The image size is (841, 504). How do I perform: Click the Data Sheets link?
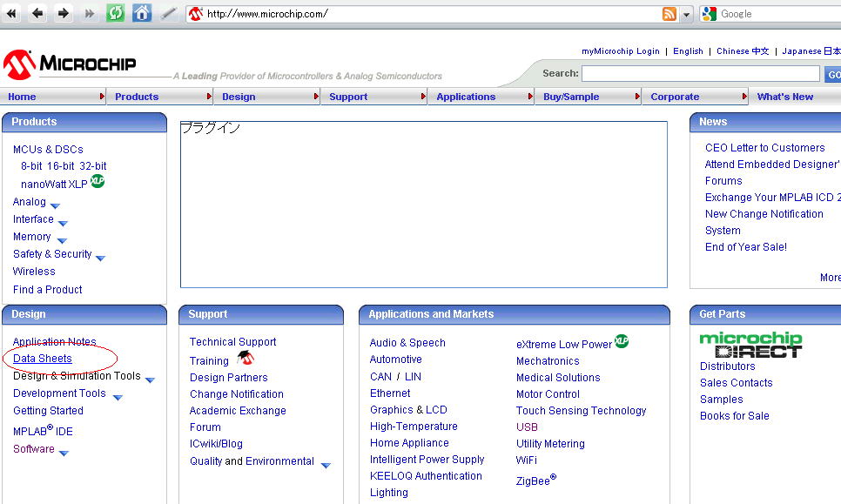coord(43,358)
